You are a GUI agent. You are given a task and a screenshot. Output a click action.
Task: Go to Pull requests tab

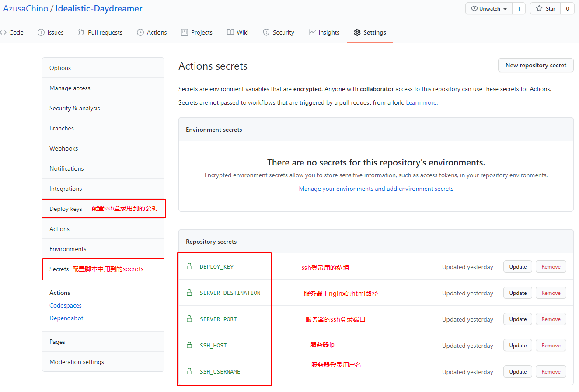tap(100, 32)
